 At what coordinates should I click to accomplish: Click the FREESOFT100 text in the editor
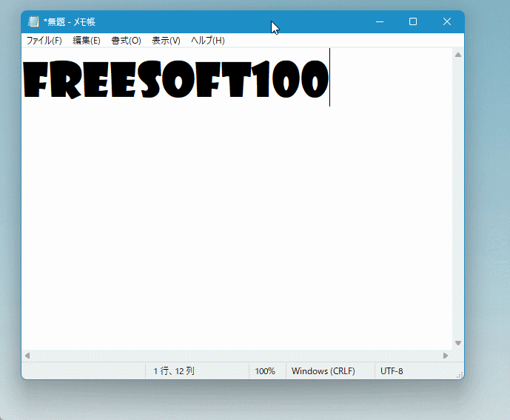coord(176,79)
